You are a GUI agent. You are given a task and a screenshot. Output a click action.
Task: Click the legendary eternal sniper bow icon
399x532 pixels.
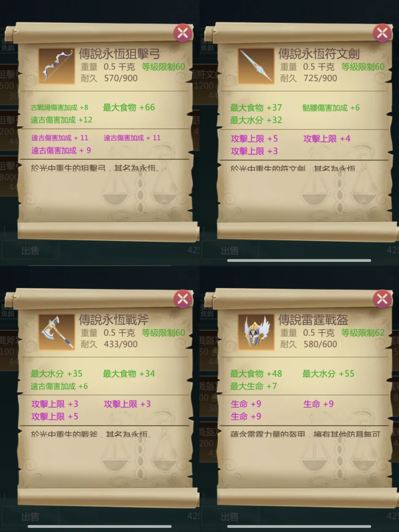(x=56, y=66)
